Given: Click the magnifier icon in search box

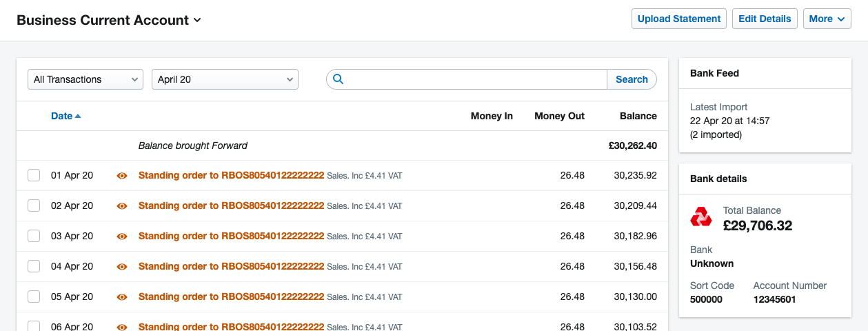Looking at the screenshot, I should click(x=338, y=79).
